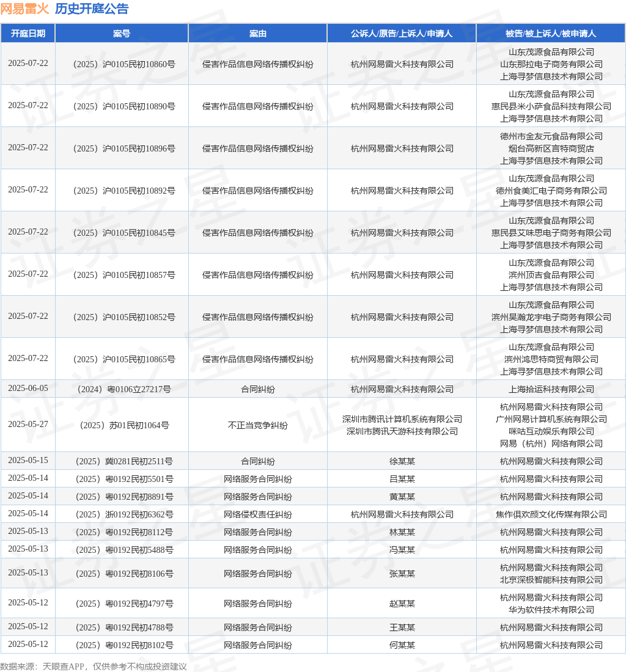Click plaintiff 深圳市腾讯天游科技有限公司
Image resolution: width=626 pixels, height=672 pixels.
point(402,431)
